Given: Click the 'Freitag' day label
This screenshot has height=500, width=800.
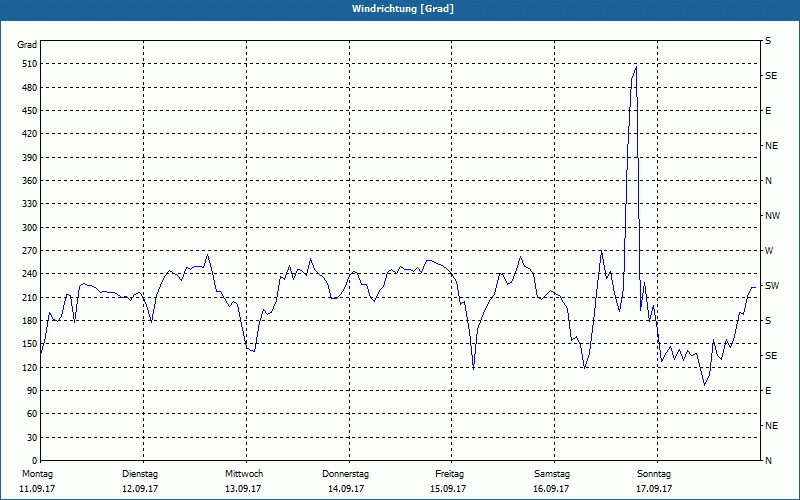Looking at the screenshot, I should pyautogui.click(x=449, y=474).
